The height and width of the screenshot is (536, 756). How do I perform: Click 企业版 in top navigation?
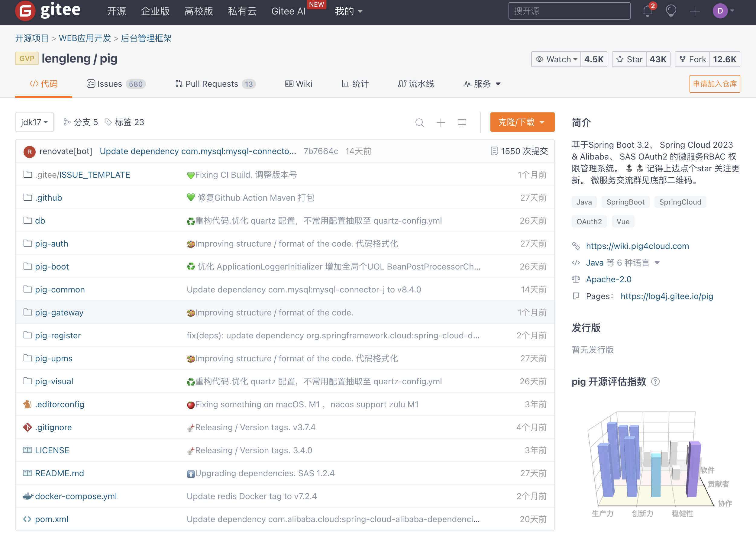(155, 11)
